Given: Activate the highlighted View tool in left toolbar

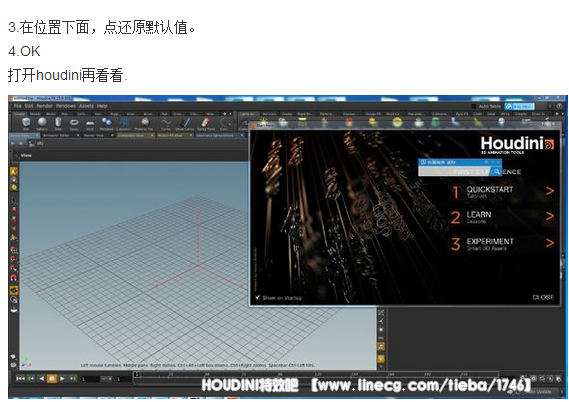Looking at the screenshot, I should point(14,290).
